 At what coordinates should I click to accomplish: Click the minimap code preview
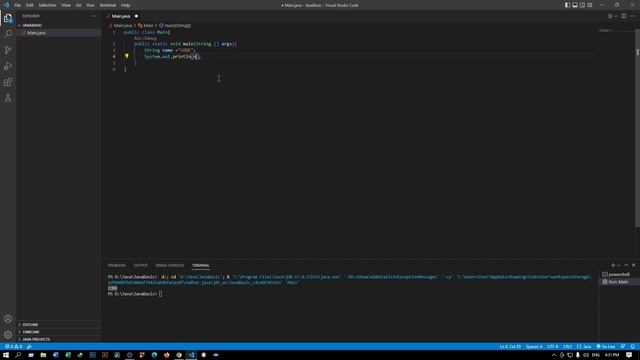[606, 30]
